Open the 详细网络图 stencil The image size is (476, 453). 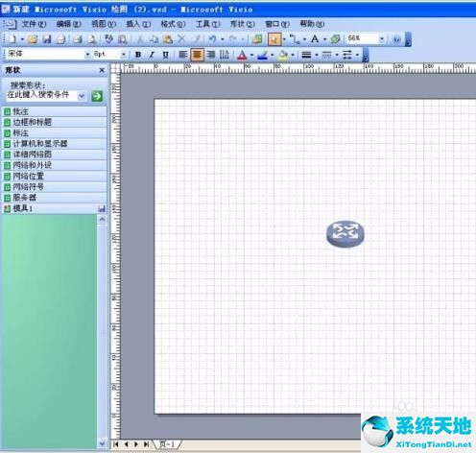[x=55, y=155]
